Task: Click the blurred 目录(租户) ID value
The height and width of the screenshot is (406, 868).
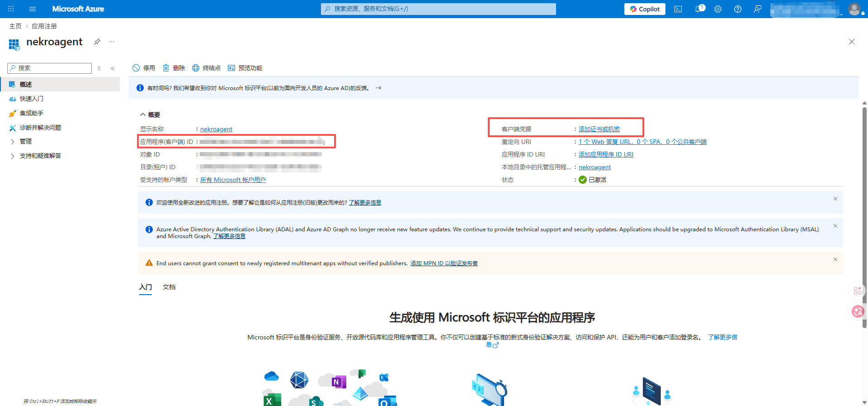Action: click(x=261, y=167)
